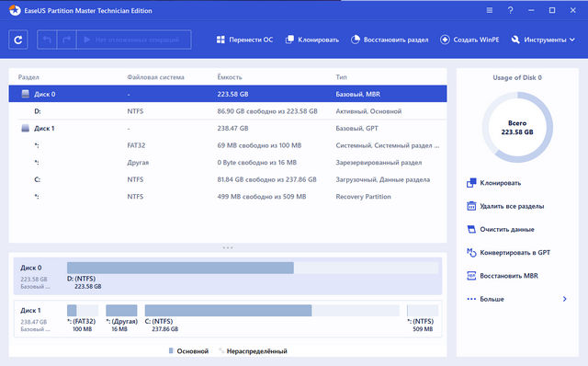Open Создать WinPE wizard
This screenshot has width=588, height=366.
tap(469, 40)
